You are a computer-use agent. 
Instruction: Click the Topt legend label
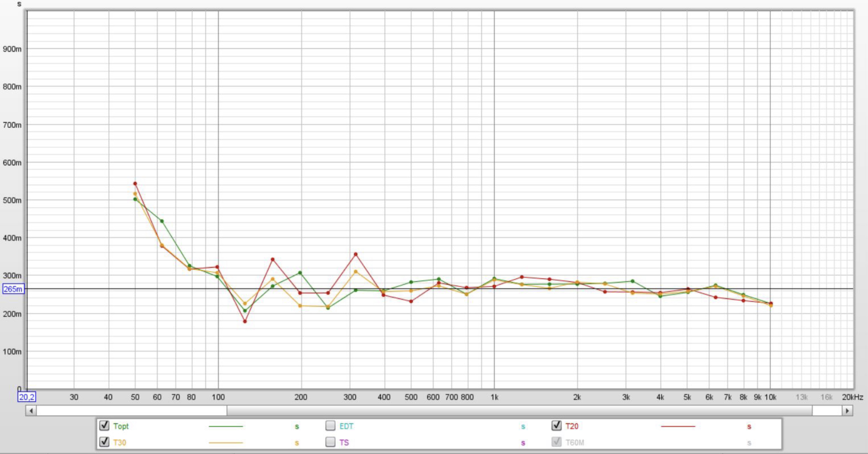click(121, 426)
